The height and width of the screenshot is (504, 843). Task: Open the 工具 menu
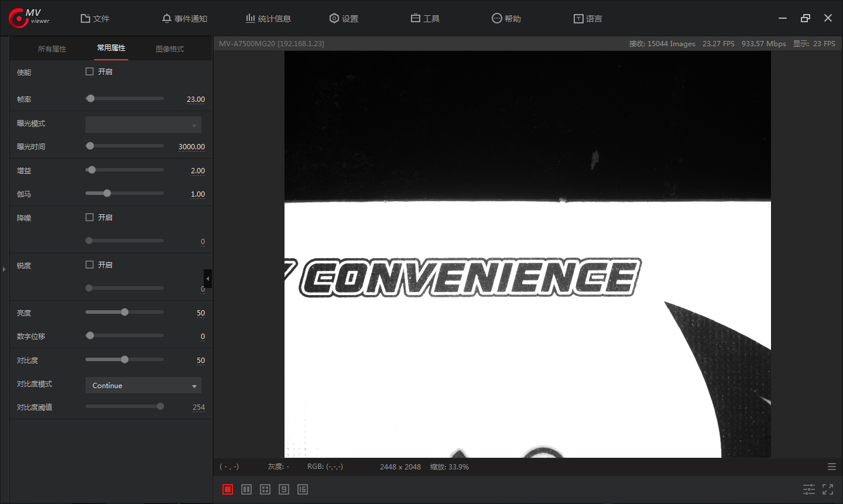coord(425,19)
